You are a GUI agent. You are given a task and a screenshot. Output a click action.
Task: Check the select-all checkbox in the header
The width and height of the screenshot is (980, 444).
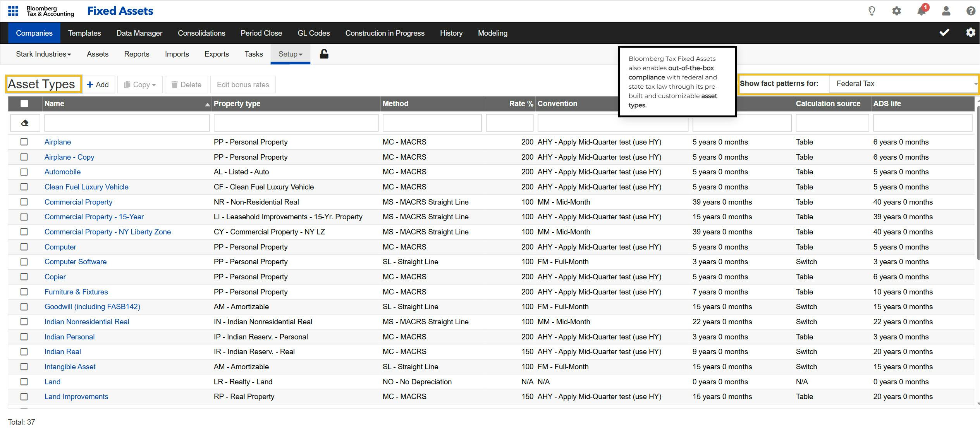click(24, 103)
